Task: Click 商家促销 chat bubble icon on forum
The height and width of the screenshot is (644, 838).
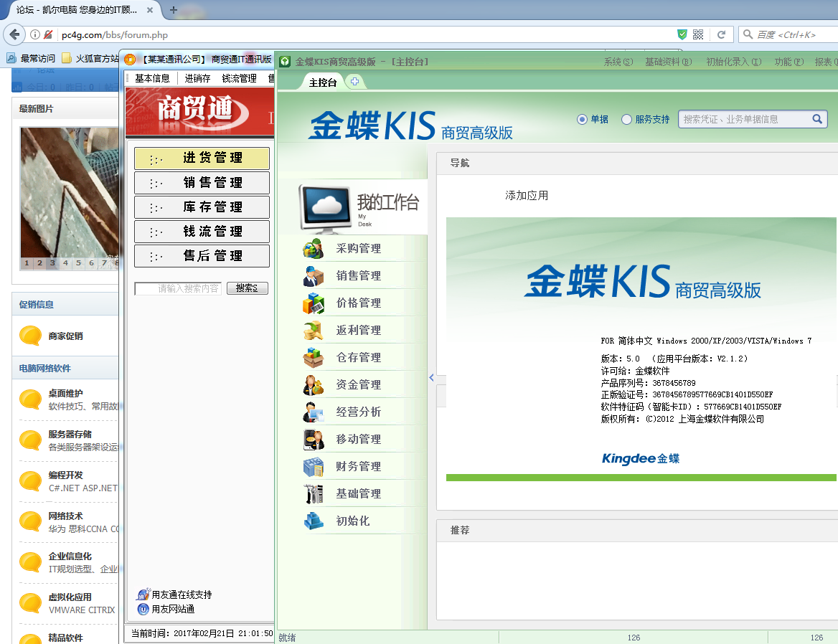Action: (x=30, y=336)
